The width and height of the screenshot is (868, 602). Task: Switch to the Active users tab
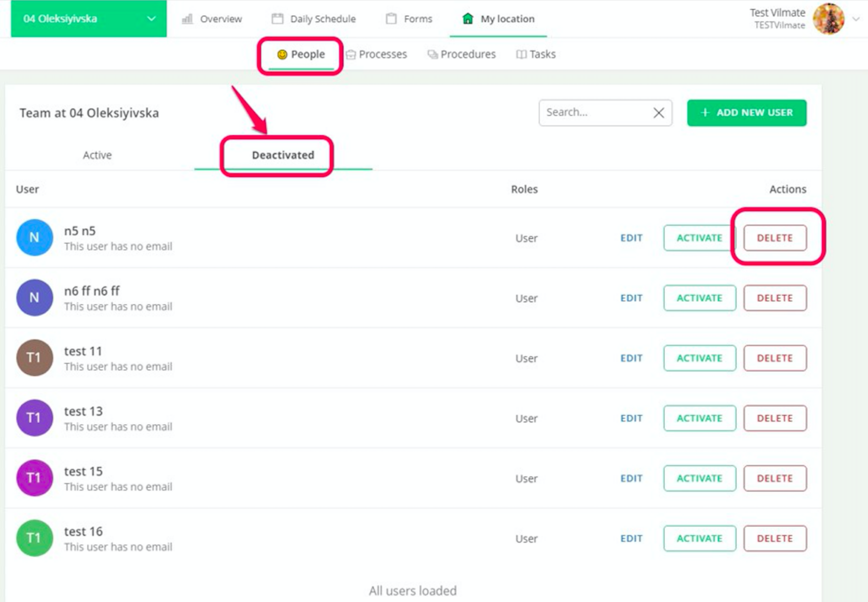[x=97, y=155]
